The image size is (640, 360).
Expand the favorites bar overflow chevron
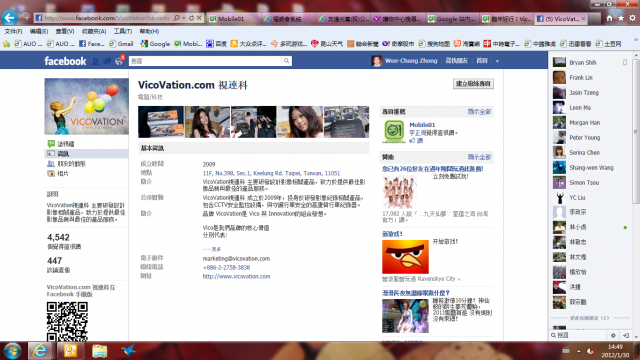tap(636, 40)
